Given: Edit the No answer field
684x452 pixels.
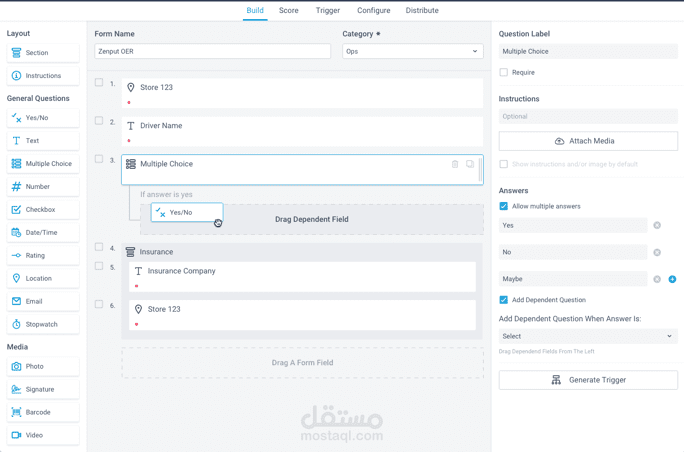Looking at the screenshot, I should point(573,252).
